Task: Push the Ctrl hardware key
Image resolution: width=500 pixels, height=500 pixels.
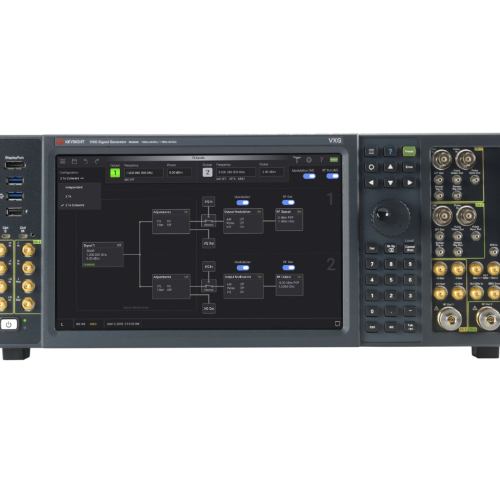Action: (372, 327)
